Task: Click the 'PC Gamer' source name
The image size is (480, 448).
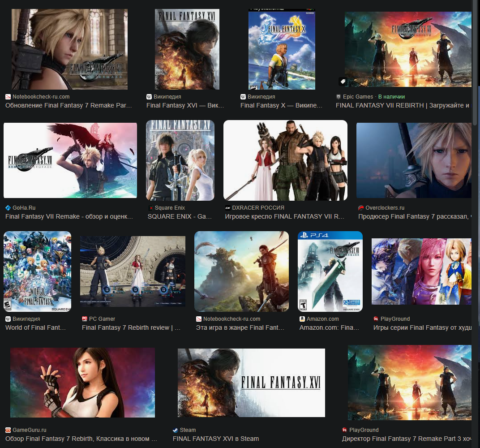Action: pyautogui.click(x=102, y=319)
